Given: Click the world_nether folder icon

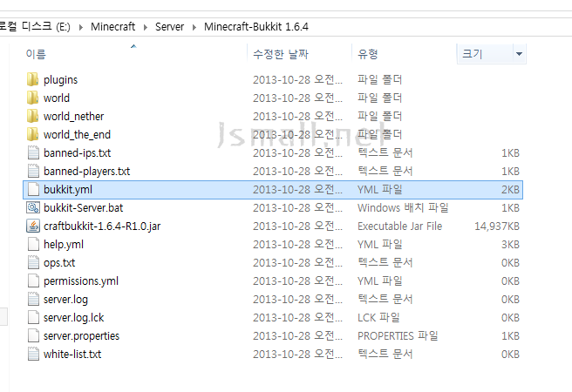Looking at the screenshot, I should (x=33, y=116).
